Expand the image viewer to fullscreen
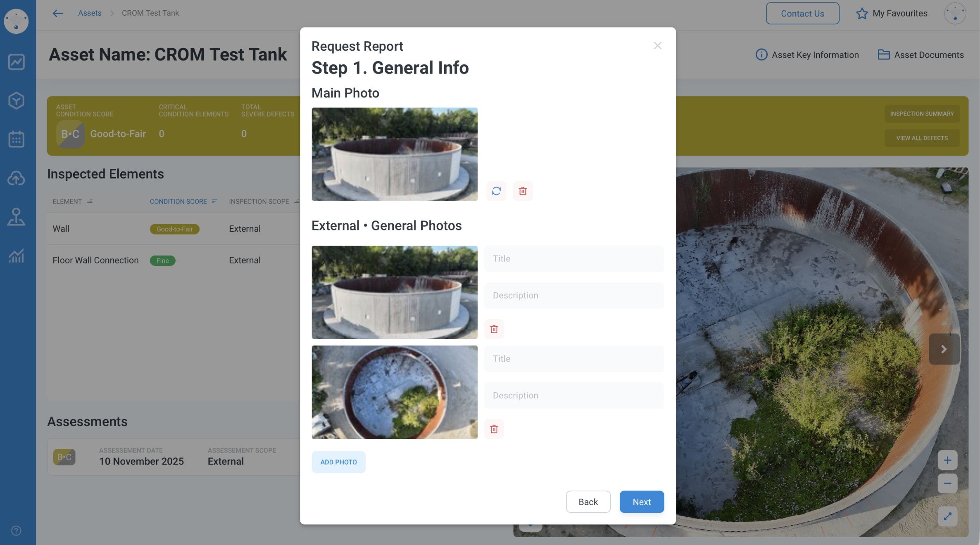Screen dimensions: 980x545 [x=947, y=516]
